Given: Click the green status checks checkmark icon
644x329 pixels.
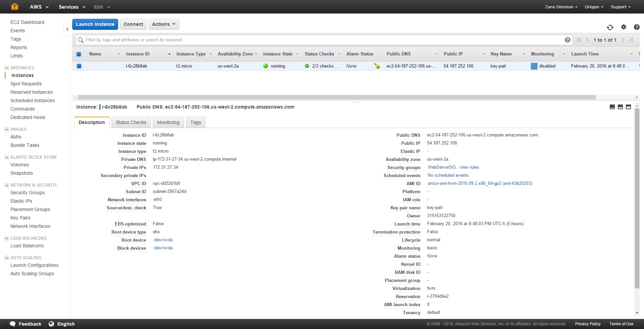Looking at the screenshot, I should pos(307,66).
